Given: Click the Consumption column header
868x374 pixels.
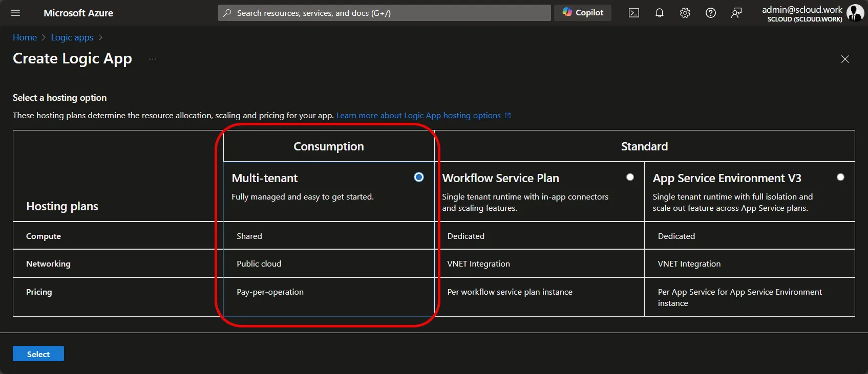Looking at the screenshot, I should point(329,146).
